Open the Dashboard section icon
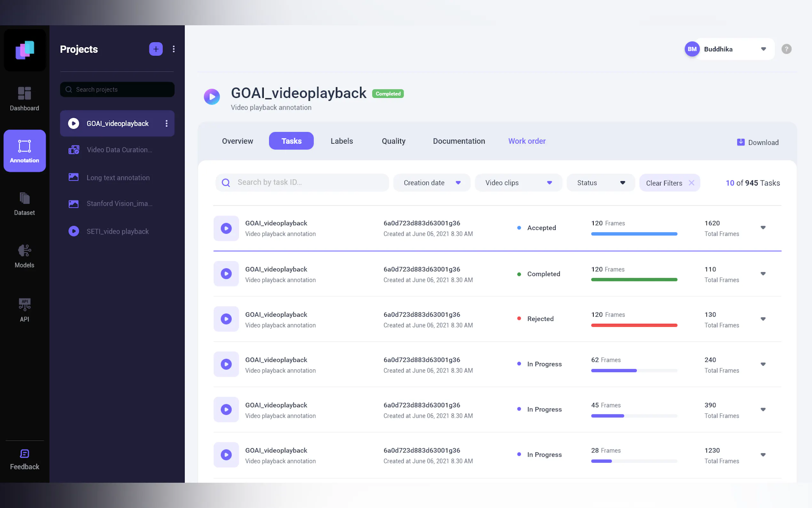 [24, 94]
